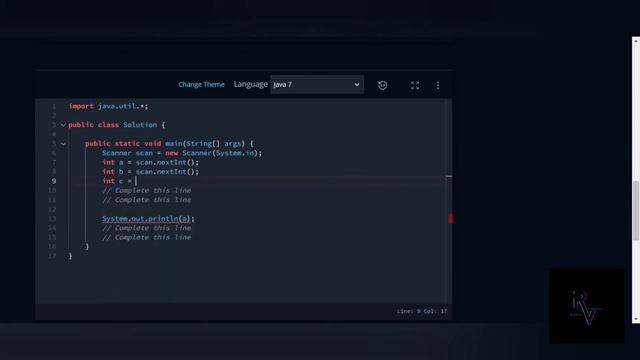Click the Change Theme link

pos(201,84)
